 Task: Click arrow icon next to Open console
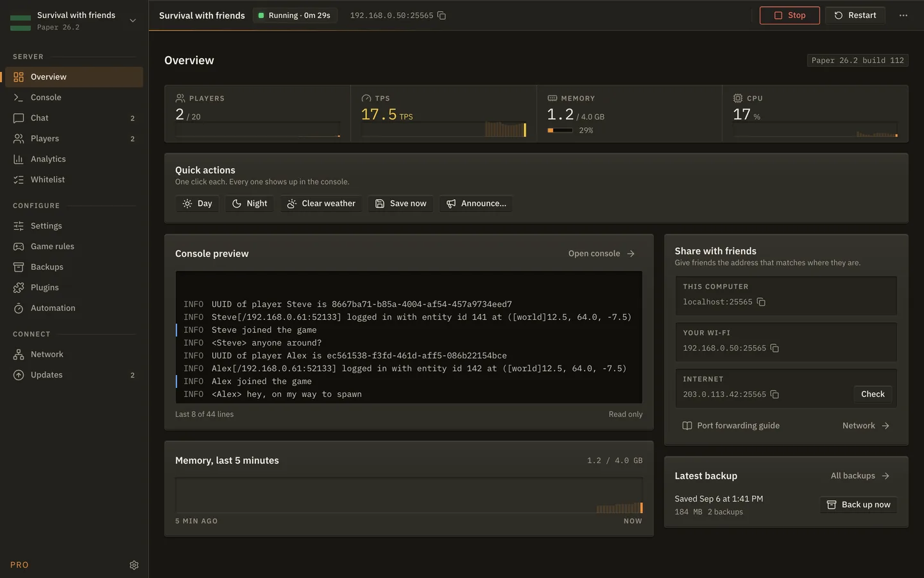point(631,254)
